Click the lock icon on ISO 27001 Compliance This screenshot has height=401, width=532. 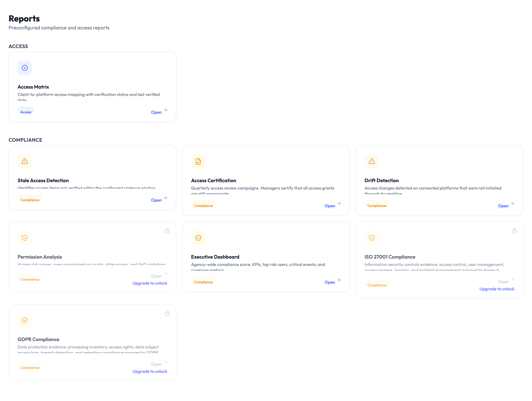click(514, 230)
